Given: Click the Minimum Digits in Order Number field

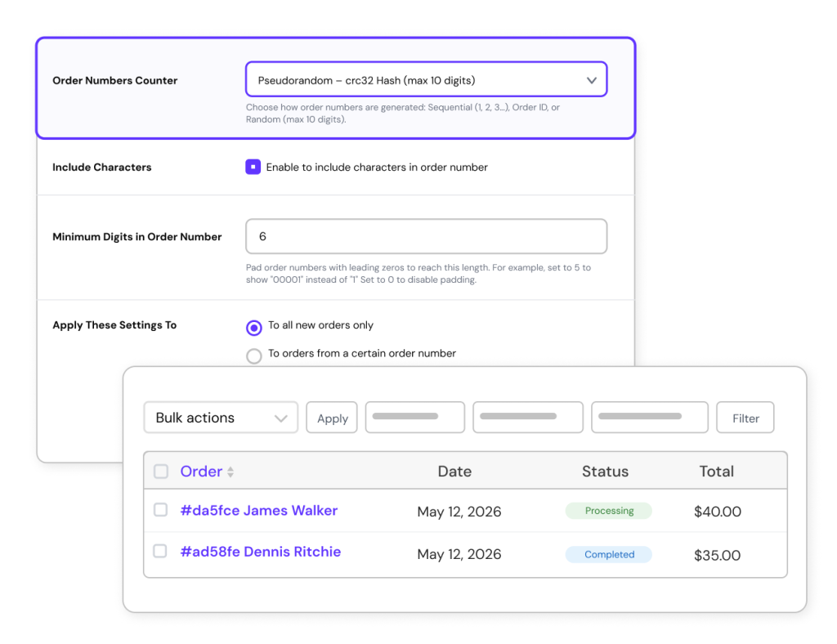Looking at the screenshot, I should pyautogui.click(x=426, y=236).
